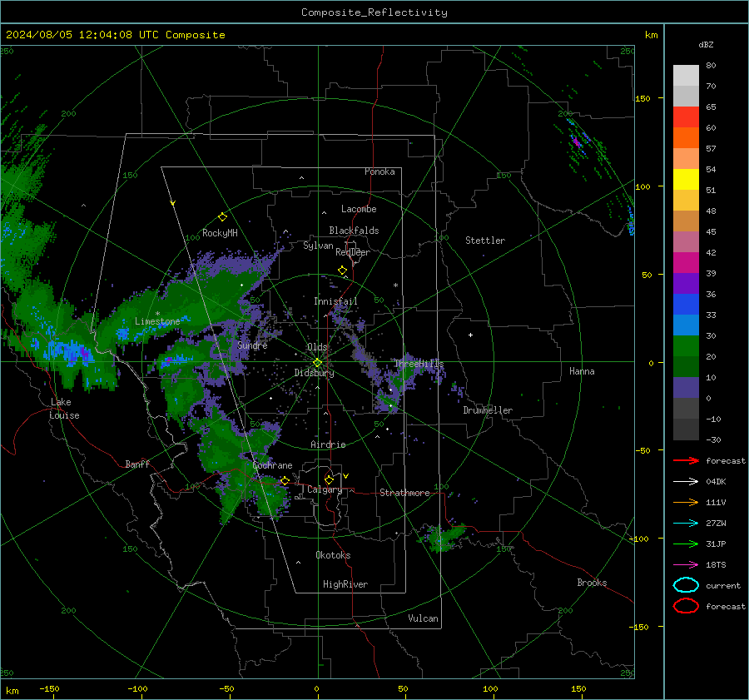Image resolution: width=749 pixels, height=700 pixels.
Task: Click the white 04DK arrow in legend
Action: point(686,482)
